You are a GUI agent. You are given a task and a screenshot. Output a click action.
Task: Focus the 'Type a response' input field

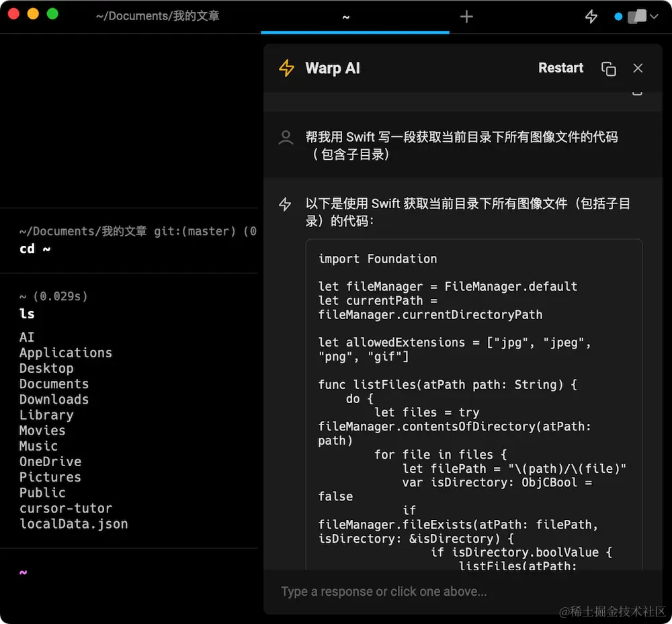coord(463,592)
